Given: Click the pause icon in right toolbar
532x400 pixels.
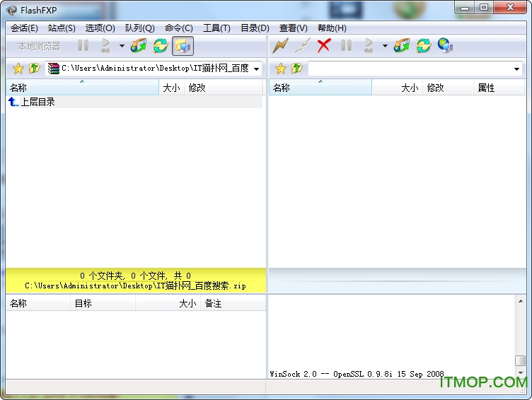Looking at the screenshot, I should (346, 45).
